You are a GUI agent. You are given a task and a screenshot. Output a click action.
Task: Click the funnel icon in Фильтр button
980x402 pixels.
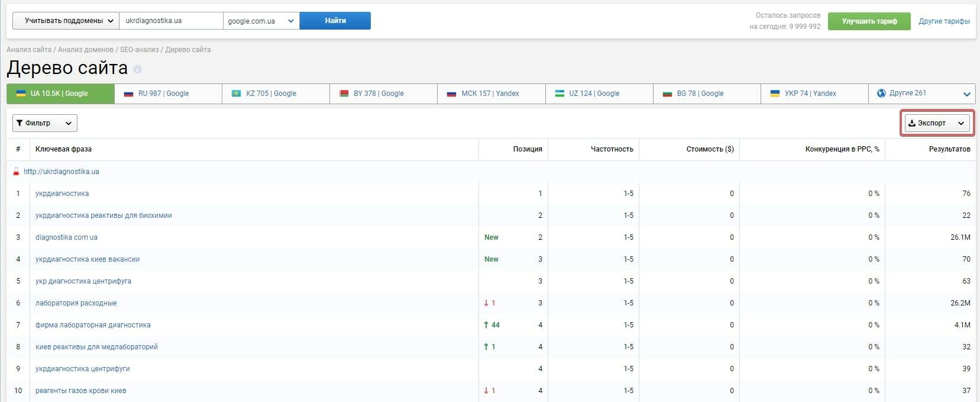[20, 123]
